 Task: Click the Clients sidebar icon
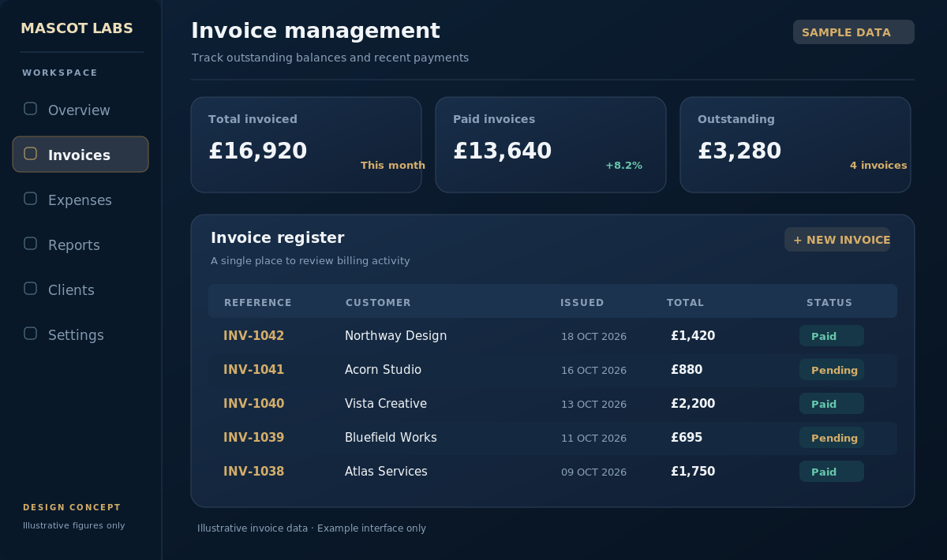click(x=30, y=289)
